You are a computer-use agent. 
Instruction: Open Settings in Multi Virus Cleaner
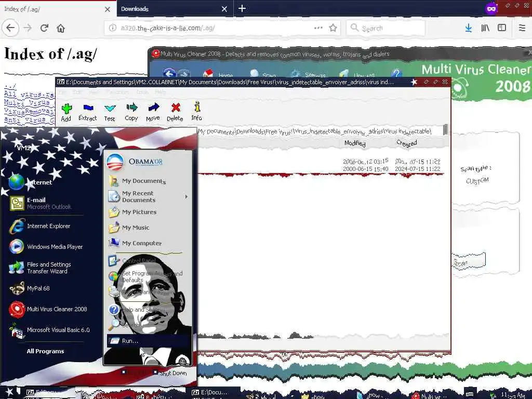[x=309, y=74]
